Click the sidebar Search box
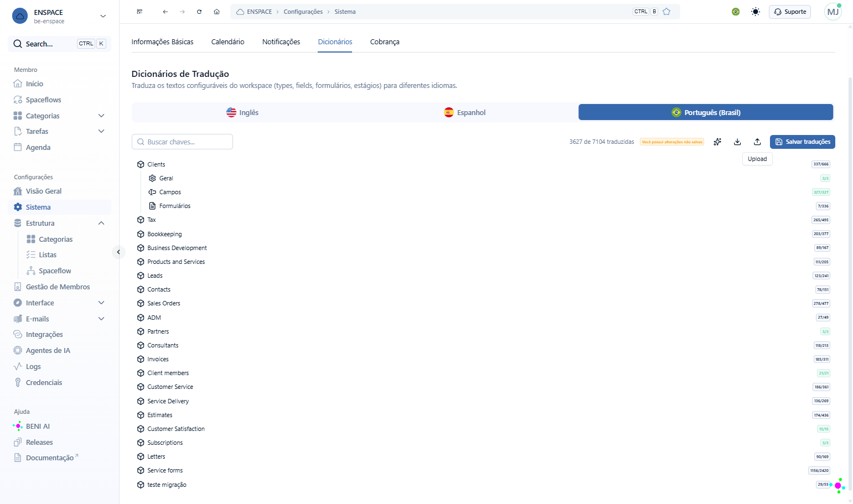The width and height of the screenshot is (853, 504). click(60, 44)
